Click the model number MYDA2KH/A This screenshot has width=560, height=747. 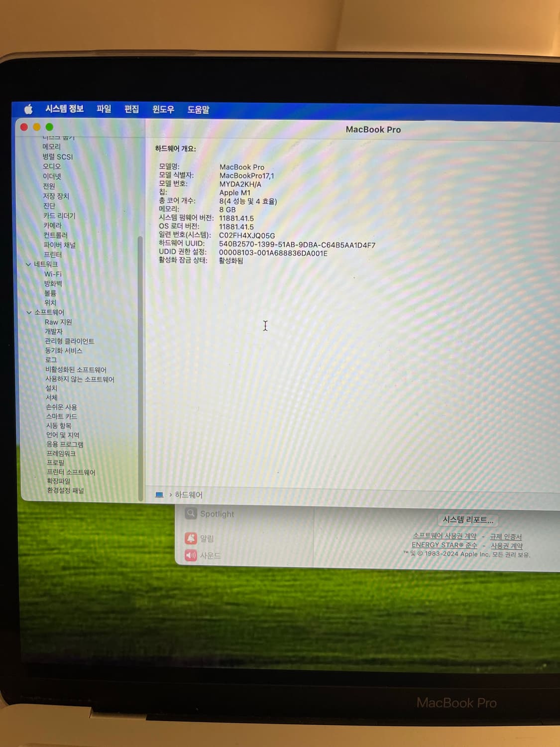pyautogui.click(x=240, y=184)
